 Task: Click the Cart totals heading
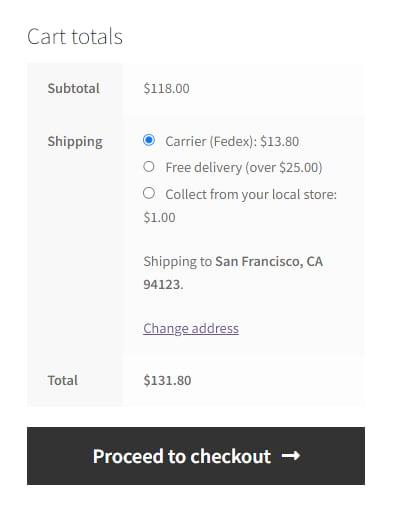[75, 36]
